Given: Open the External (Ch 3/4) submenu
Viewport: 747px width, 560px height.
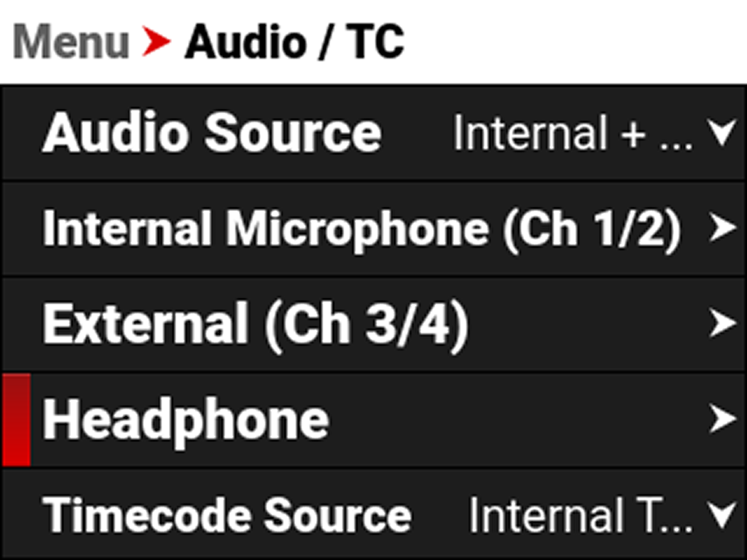Looking at the screenshot, I should (x=255, y=324).
